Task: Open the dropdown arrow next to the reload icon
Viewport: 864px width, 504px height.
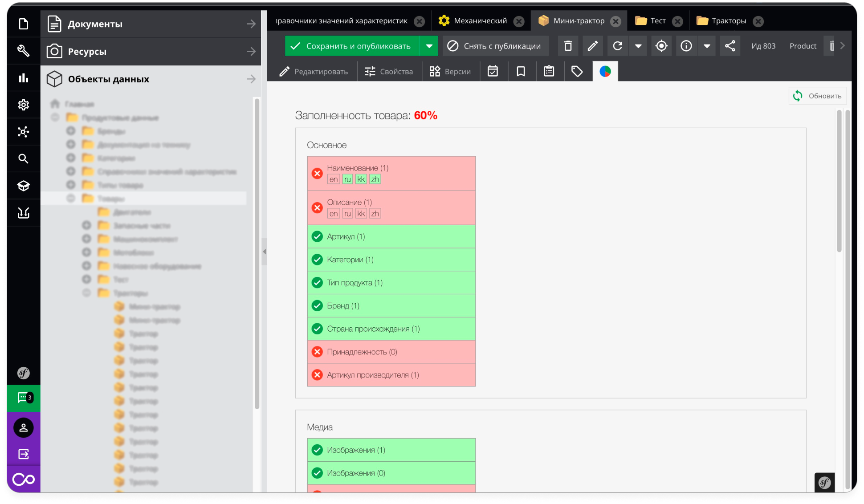Action: [x=638, y=46]
